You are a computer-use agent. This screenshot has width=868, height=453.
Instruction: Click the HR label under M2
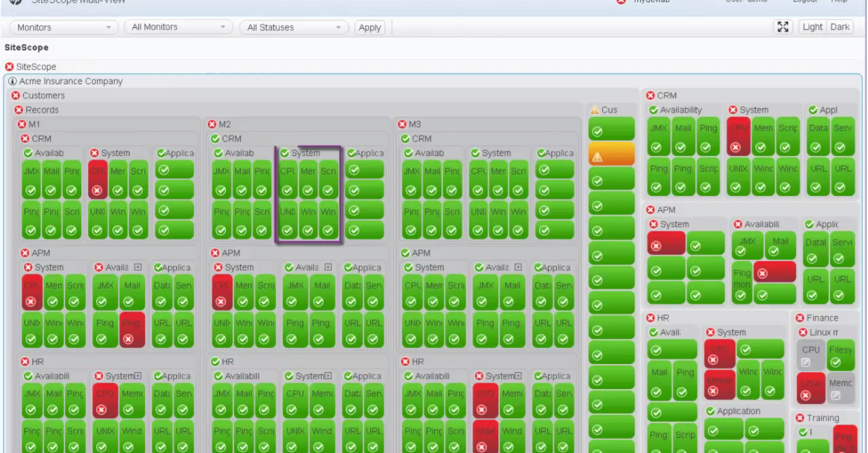[228, 362]
